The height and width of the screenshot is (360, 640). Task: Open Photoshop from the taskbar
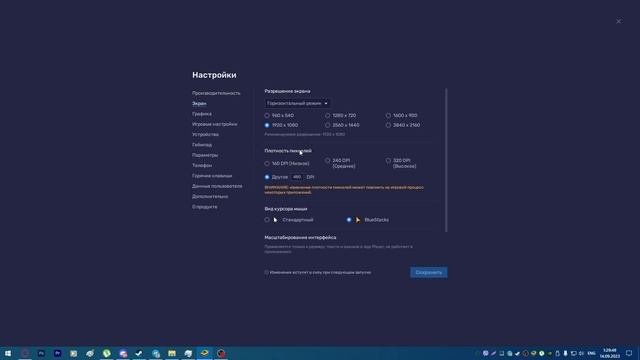coord(41,353)
